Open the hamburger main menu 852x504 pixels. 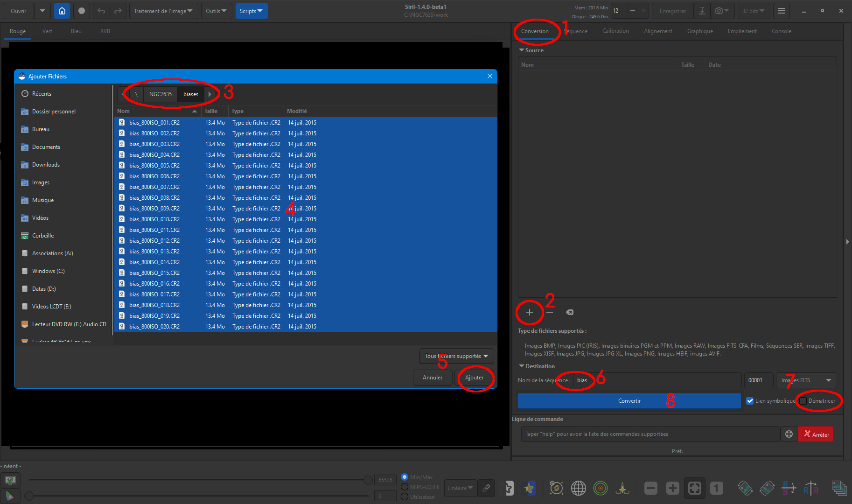pyautogui.click(x=782, y=11)
